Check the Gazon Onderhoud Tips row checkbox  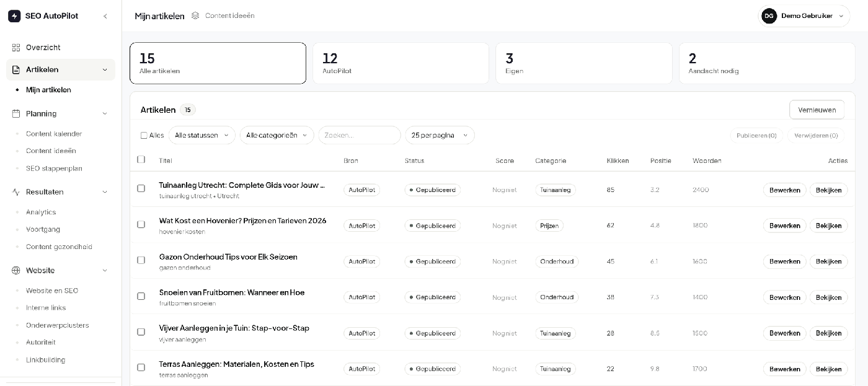click(141, 260)
